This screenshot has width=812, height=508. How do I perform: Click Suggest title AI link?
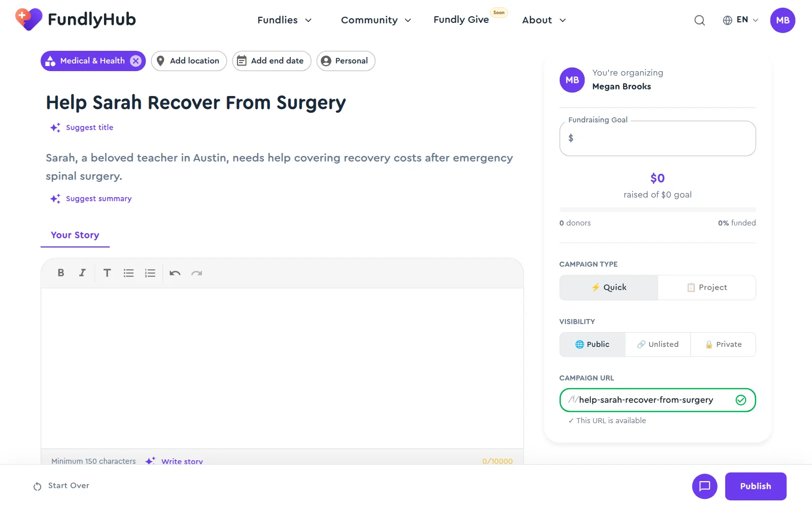tap(82, 128)
